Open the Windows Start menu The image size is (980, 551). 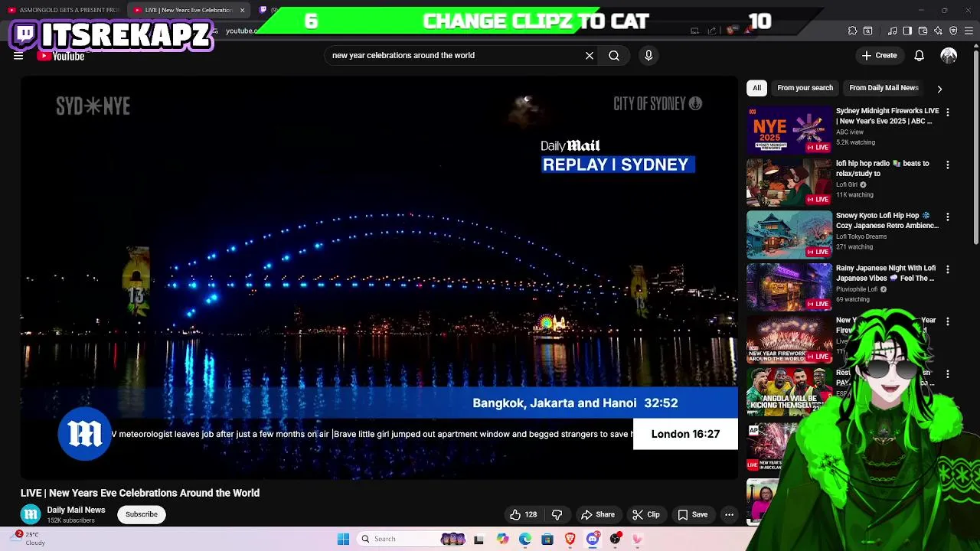(x=343, y=539)
